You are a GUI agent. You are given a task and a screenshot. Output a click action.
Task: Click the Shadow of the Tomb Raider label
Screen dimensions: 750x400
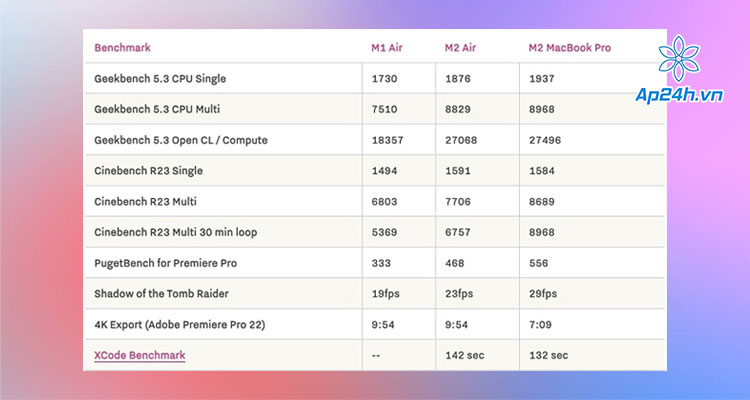click(161, 294)
